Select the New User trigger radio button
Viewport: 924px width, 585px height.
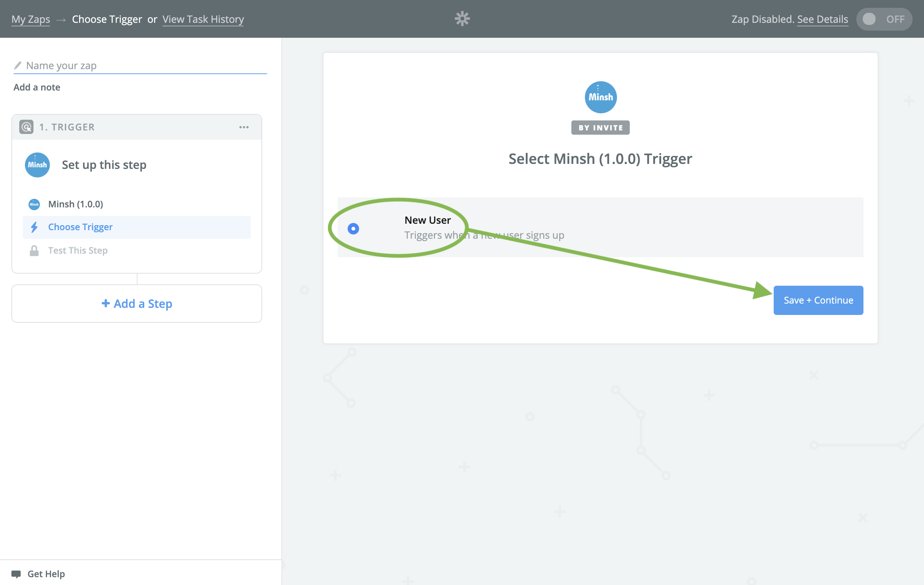[x=353, y=228]
